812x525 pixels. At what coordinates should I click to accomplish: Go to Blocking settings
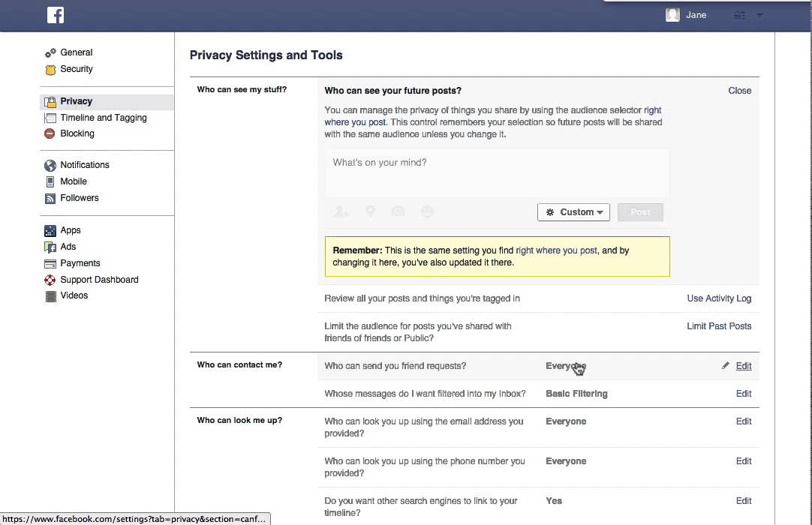tap(77, 133)
